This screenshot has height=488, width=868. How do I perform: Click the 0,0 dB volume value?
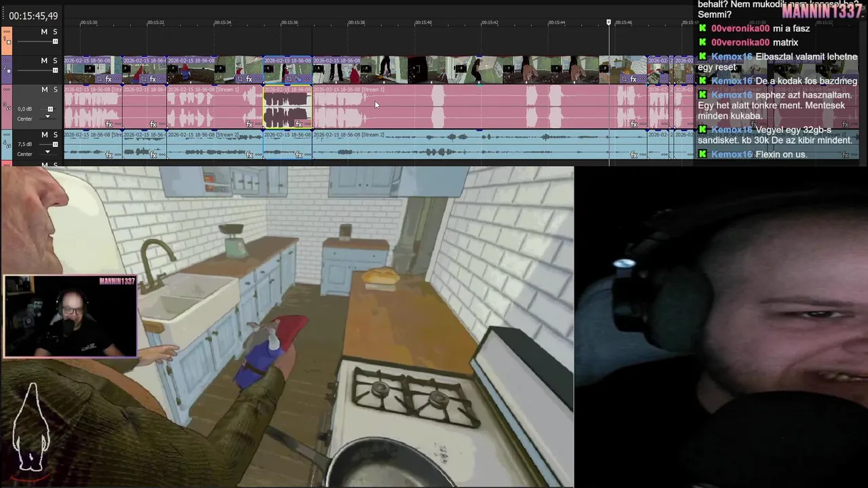tap(24, 108)
